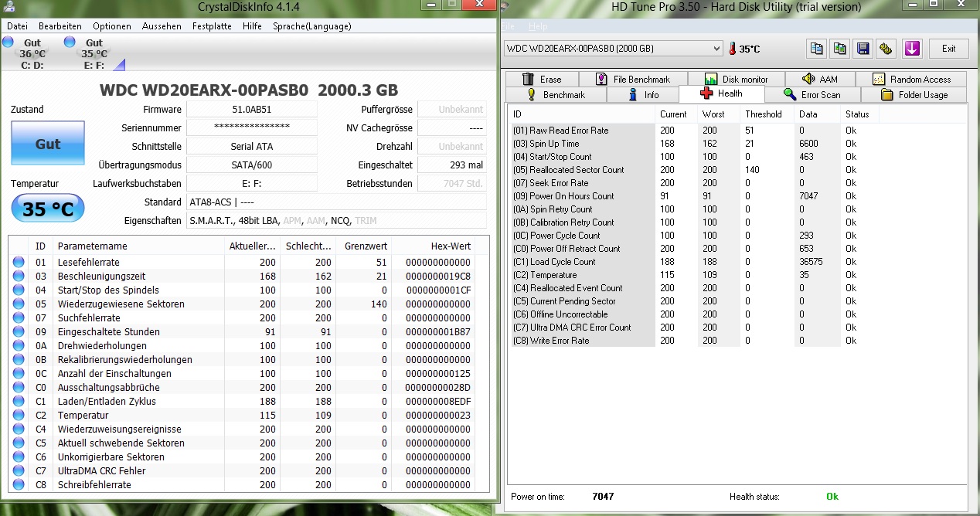This screenshot has height=516, width=980.
Task: Open HD Tune options via the wrench icon
Action: pos(886,49)
